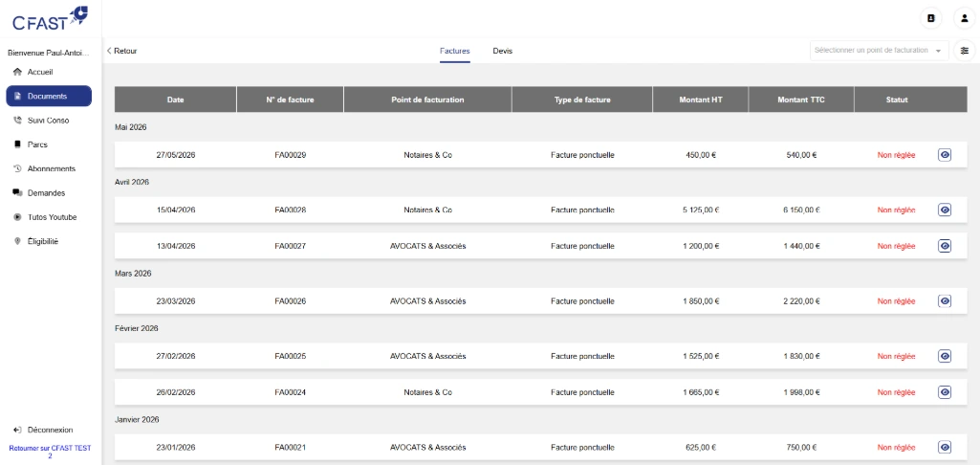Select invoice number FA00021
Viewport: 980px width, 465px height.
(x=290, y=448)
